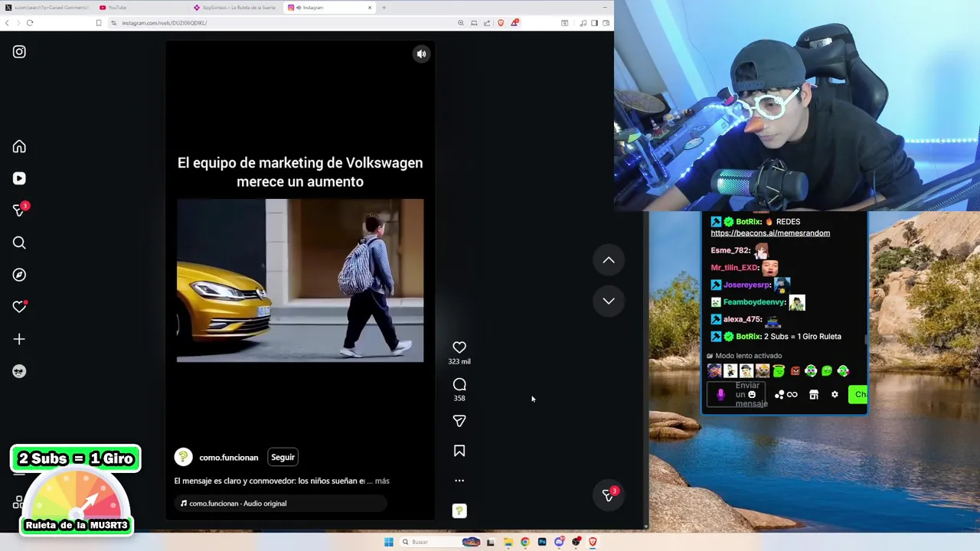This screenshot has width=980, height=551.
Task: Switch to AppSorteos Ruleta de la Suerte tab
Action: coord(236,8)
